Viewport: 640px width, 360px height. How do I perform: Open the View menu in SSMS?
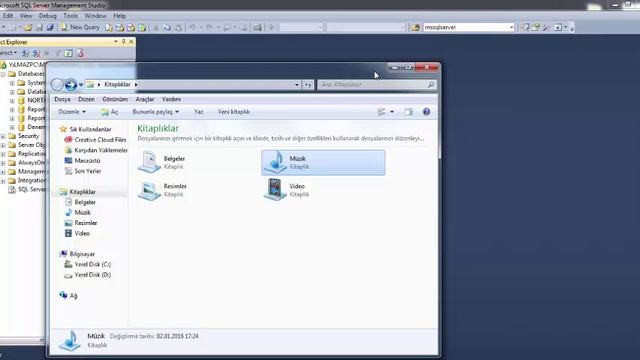point(26,16)
